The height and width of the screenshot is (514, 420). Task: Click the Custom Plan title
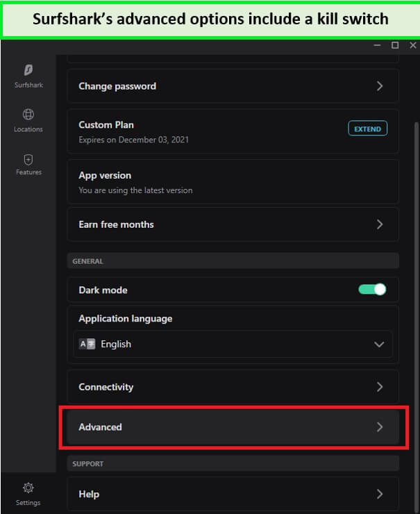coord(106,125)
